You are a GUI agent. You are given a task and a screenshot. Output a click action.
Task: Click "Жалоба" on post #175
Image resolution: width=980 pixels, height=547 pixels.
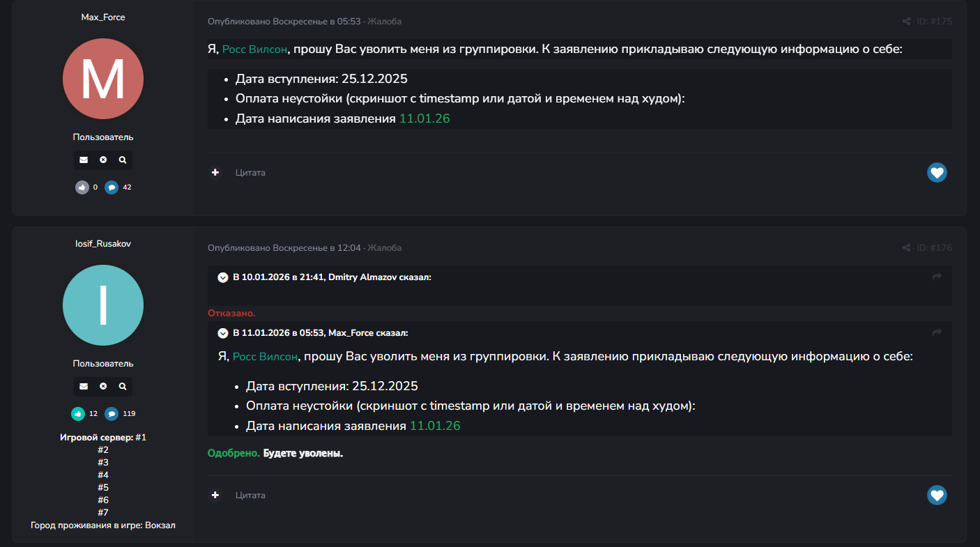click(384, 22)
